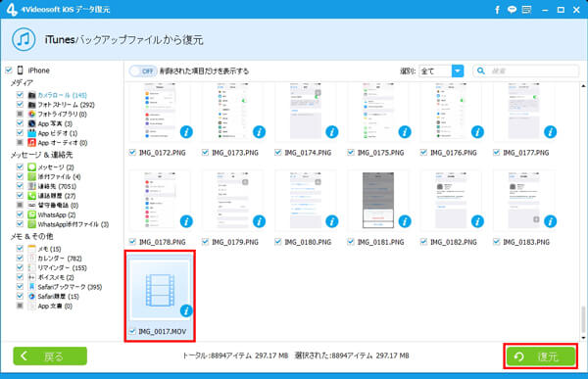Click the search input field
588x379 pixels.
point(525,71)
